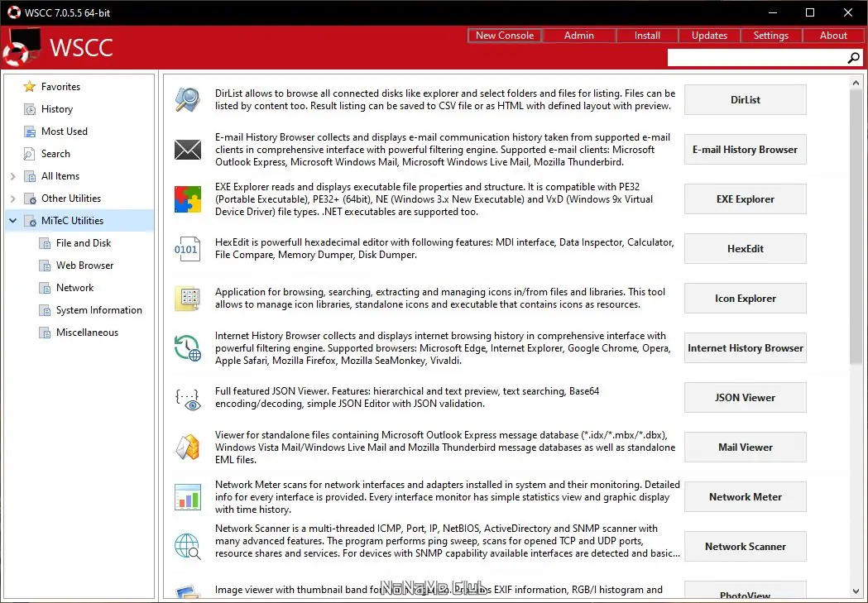Image resolution: width=868 pixels, height=603 pixels.
Task: Click the WSCC lifebuoy logo
Action: [x=22, y=48]
